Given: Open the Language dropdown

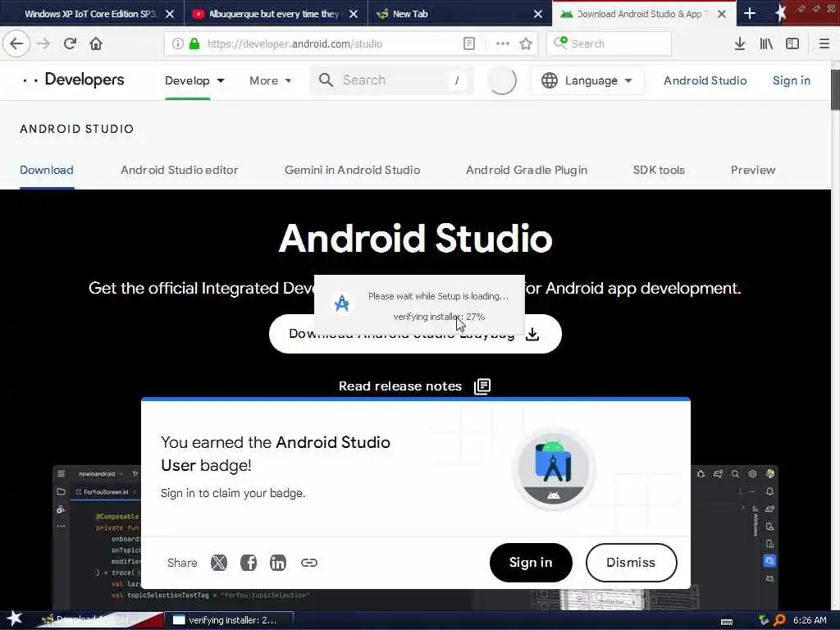Looking at the screenshot, I should [587, 80].
